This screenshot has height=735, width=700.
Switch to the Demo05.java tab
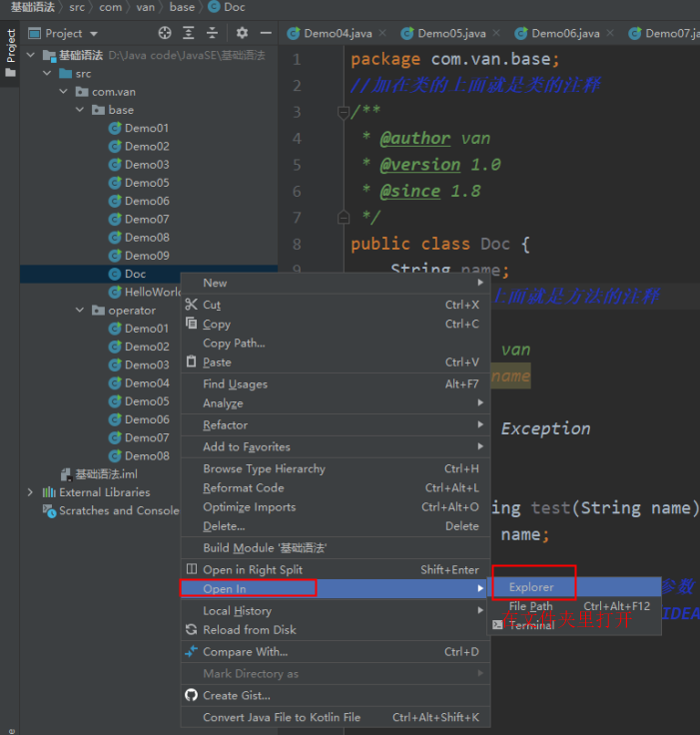[x=451, y=33]
